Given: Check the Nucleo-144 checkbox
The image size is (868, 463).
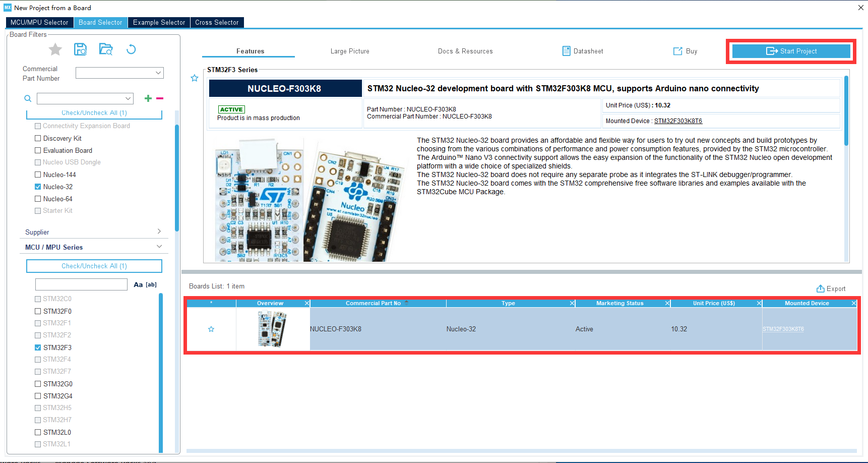Looking at the screenshot, I should (x=38, y=175).
